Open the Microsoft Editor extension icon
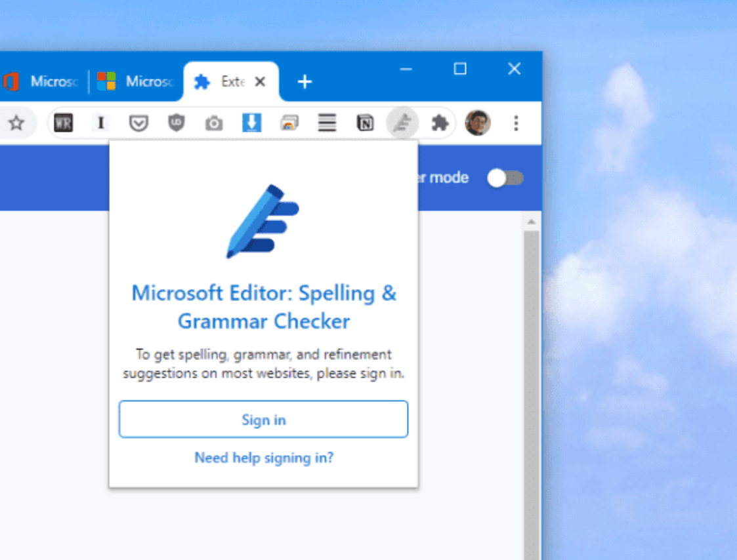 click(x=403, y=123)
